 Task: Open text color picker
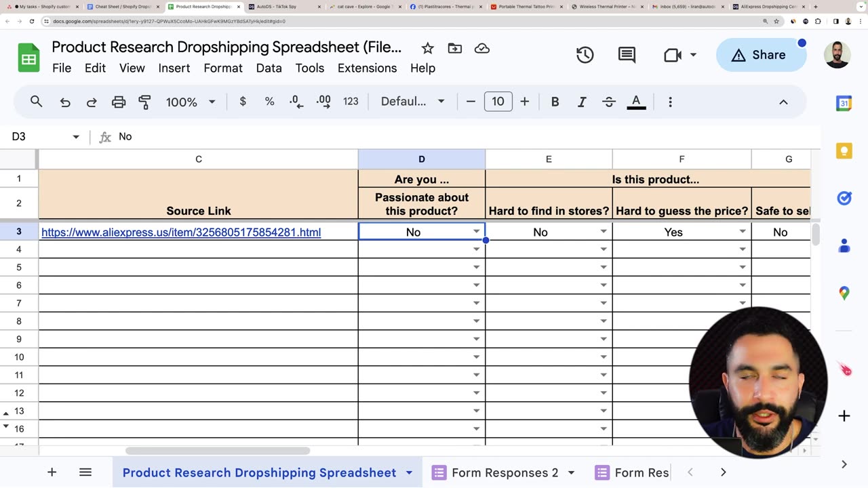pyautogui.click(x=636, y=102)
